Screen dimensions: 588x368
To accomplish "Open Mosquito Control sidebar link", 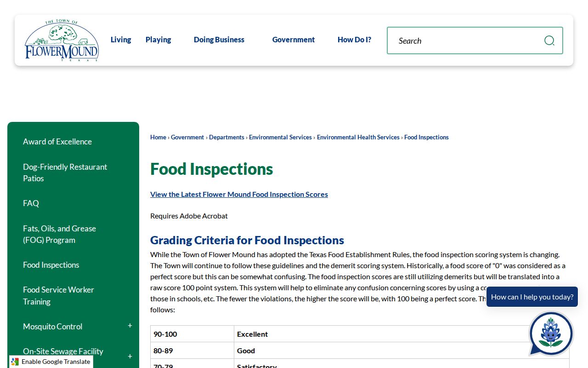I will (52, 327).
